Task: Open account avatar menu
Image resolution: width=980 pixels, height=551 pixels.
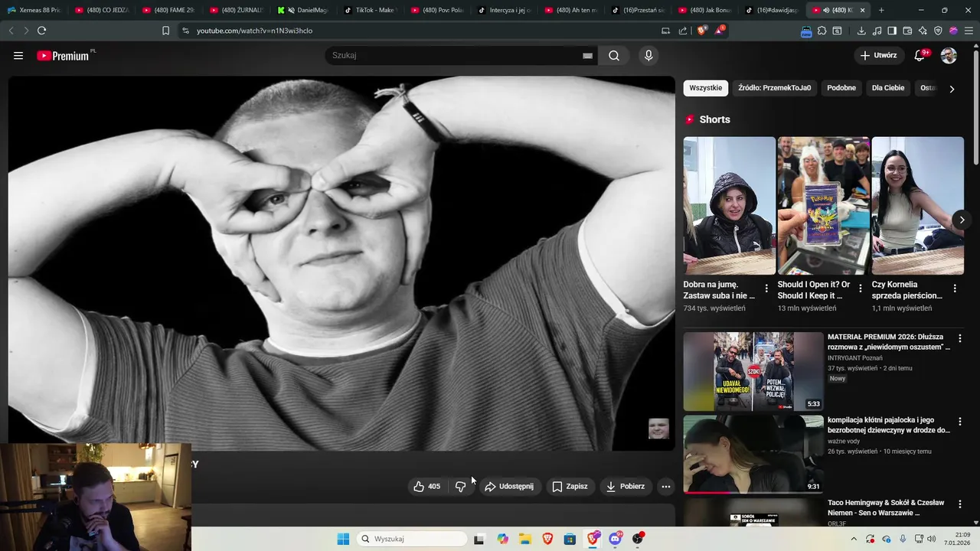Action: (949, 55)
